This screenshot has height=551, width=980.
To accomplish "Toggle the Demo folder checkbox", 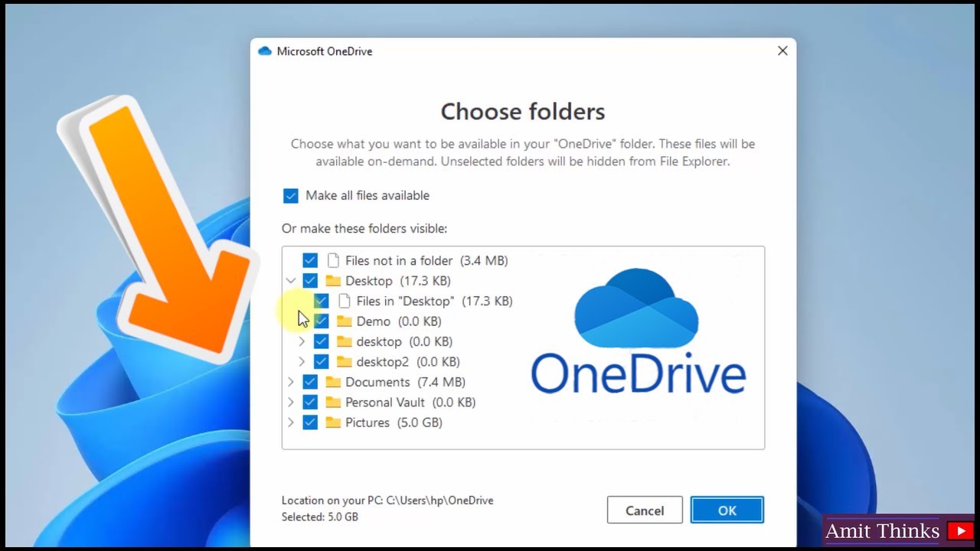I will click(322, 321).
